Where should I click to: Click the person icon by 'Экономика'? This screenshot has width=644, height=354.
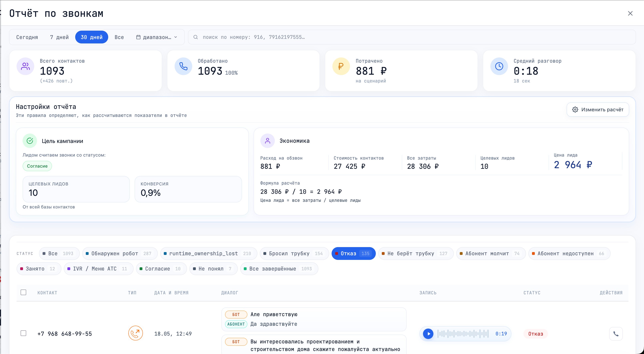click(268, 141)
